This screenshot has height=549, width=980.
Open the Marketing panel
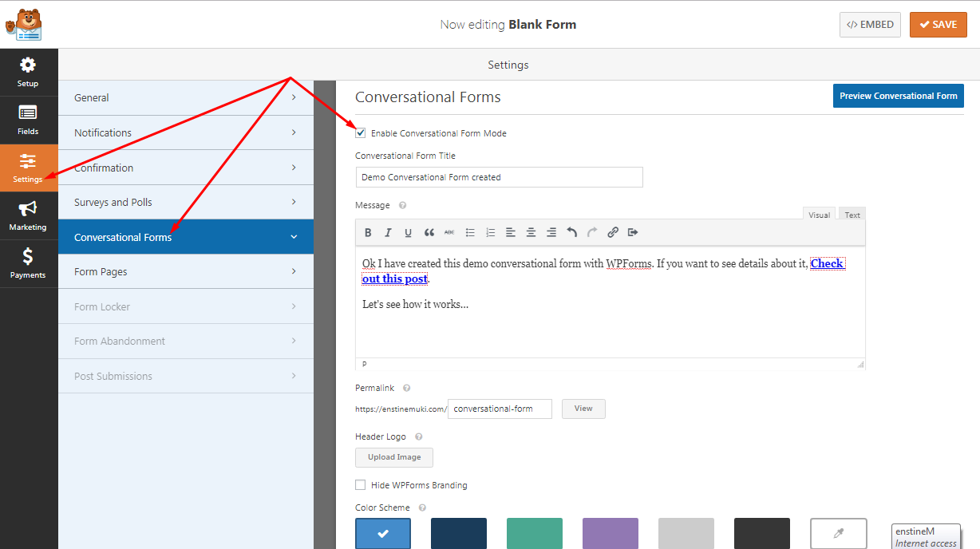pos(28,215)
